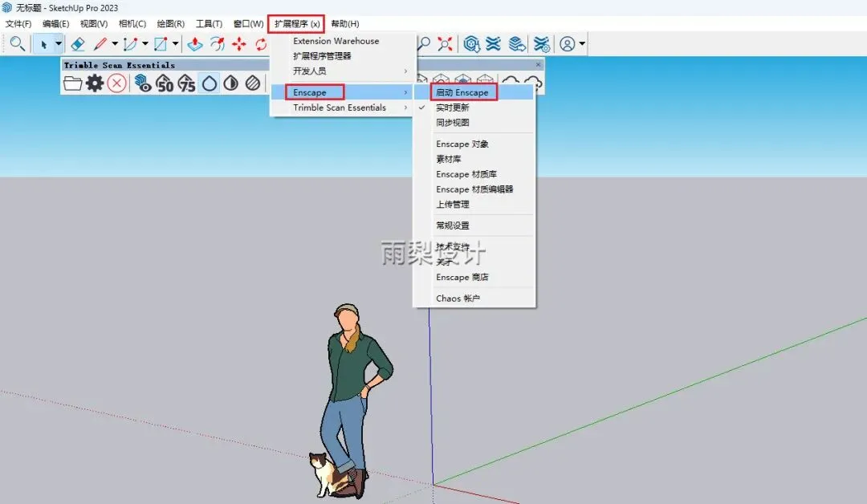Viewport: 867px width, 504px height.
Task: Open the 视图(V) menu
Action: point(94,24)
